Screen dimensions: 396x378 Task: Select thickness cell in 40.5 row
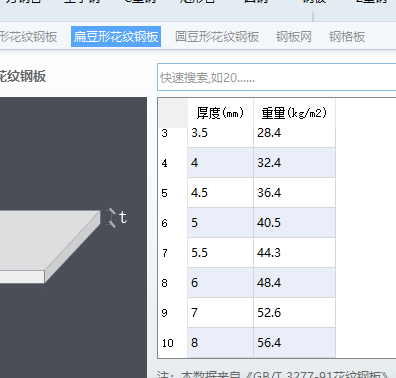220,223
